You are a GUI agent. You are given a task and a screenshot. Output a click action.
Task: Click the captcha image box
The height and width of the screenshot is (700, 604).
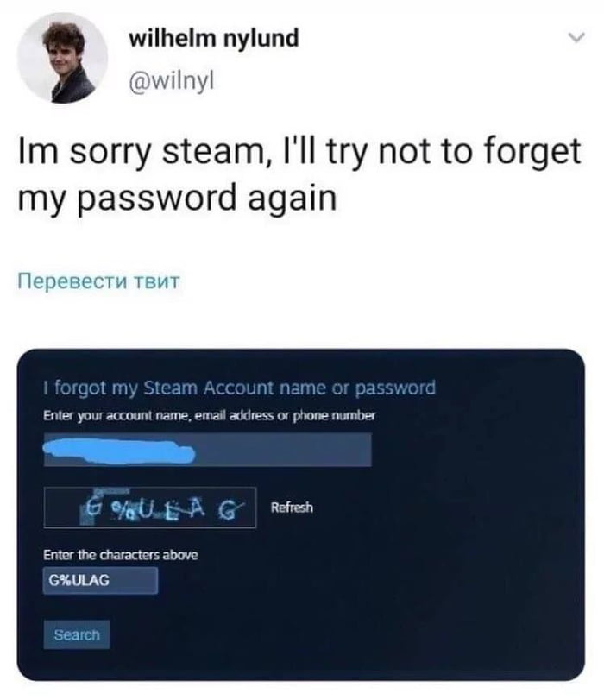point(150,508)
